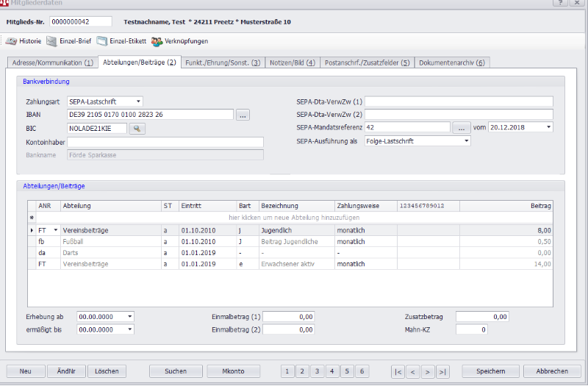The width and height of the screenshot is (588, 386).
Task: Open the Historie toolbar icon
Action: [12, 41]
